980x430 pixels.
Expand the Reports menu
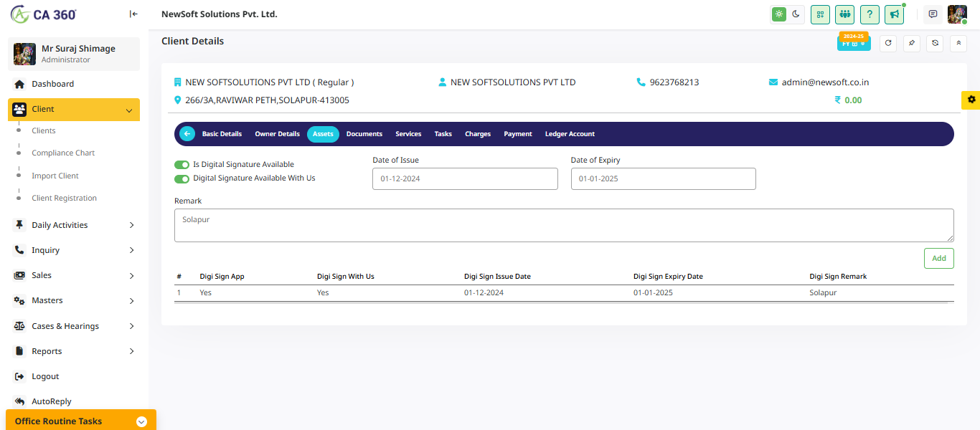click(74, 351)
